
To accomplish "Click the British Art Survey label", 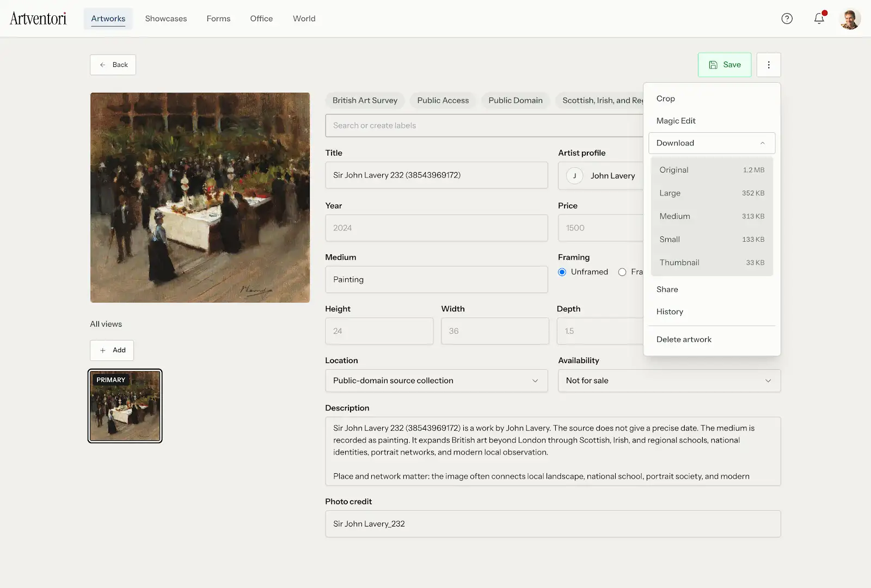I will [x=365, y=101].
